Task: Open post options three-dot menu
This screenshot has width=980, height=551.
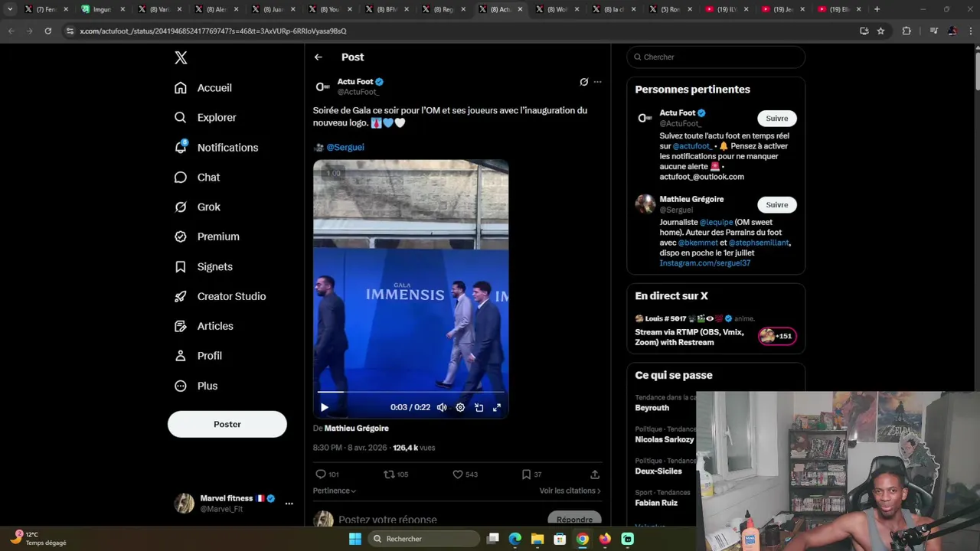Action: [597, 82]
